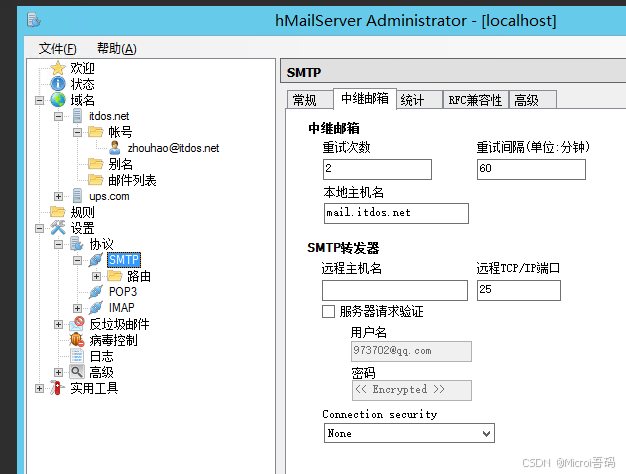This screenshot has height=474, width=626.
Task: Click the user icon for zhouhao@itdos.net
Action: [115, 148]
